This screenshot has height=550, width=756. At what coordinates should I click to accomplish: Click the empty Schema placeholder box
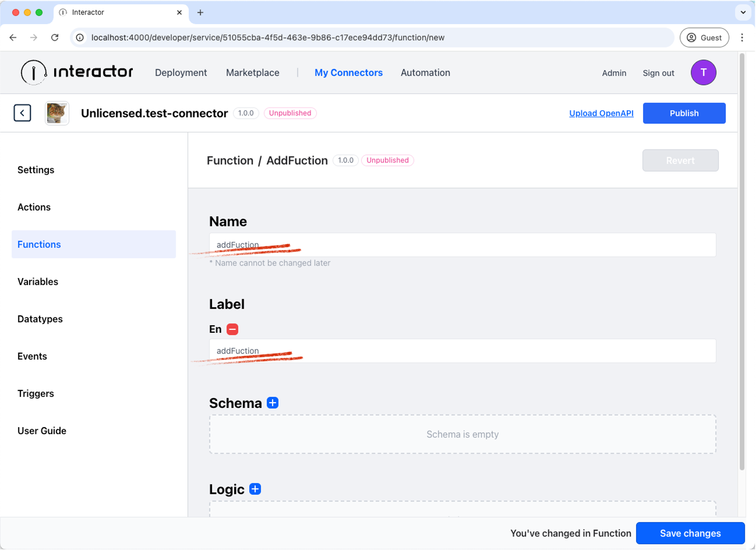[x=463, y=434]
